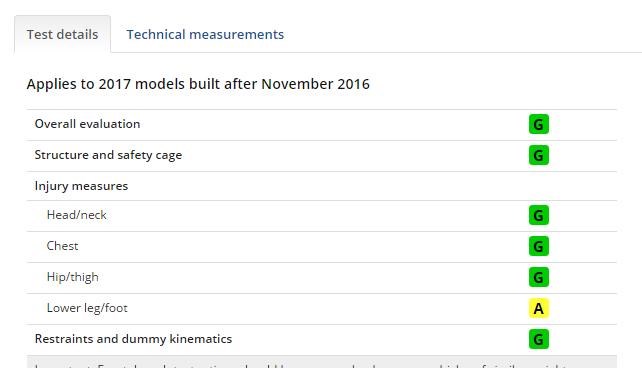642x368 pixels.
Task: Click the Structure and safety cage G badge
Action: [538, 155]
